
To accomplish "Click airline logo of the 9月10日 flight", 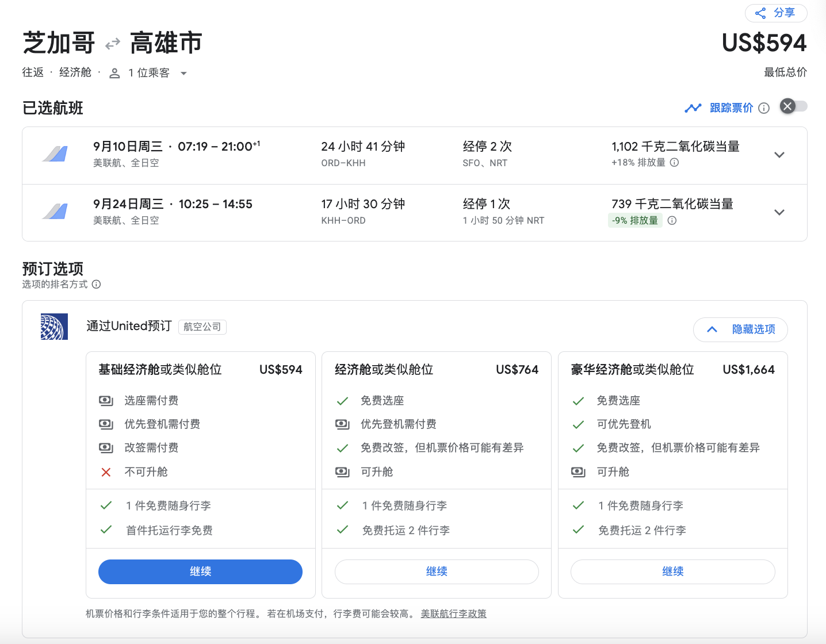I will pos(55,154).
